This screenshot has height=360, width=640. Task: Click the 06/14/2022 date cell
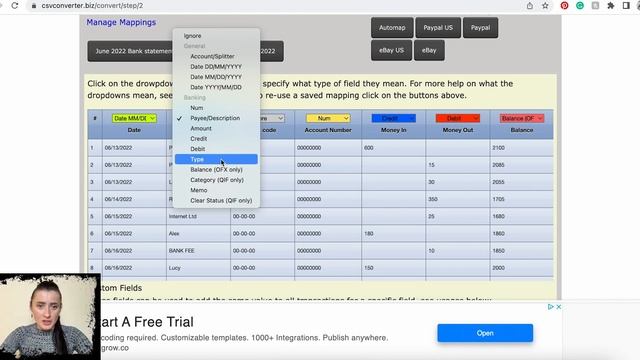click(134, 199)
